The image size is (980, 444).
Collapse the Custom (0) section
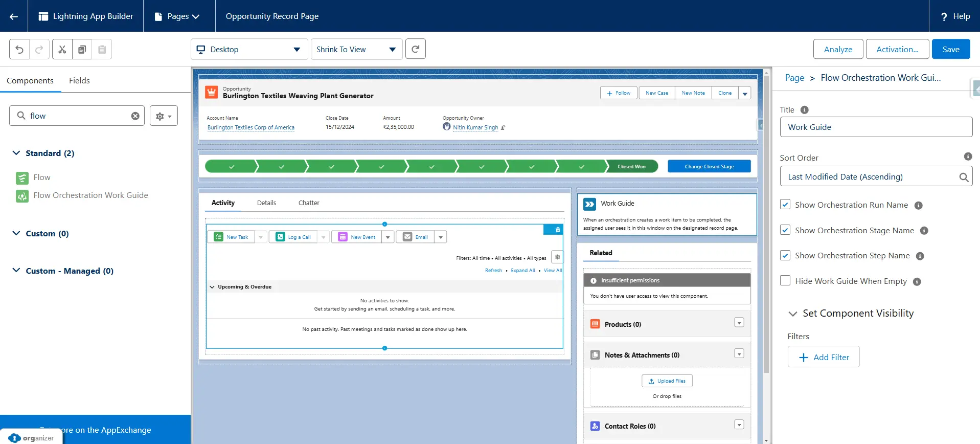tap(16, 233)
